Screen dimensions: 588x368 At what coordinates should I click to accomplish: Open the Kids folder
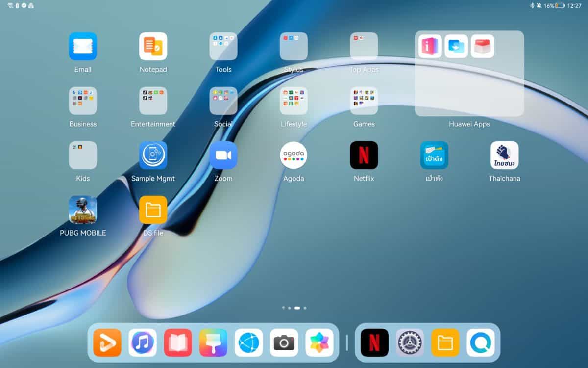coord(83,155)
